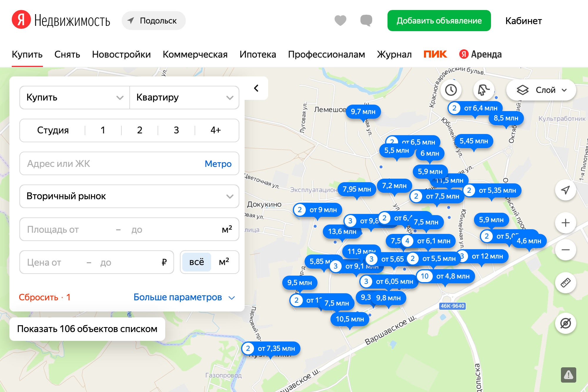
Task: Open map marker 5,45 млн
Action: tap(474, 141)
